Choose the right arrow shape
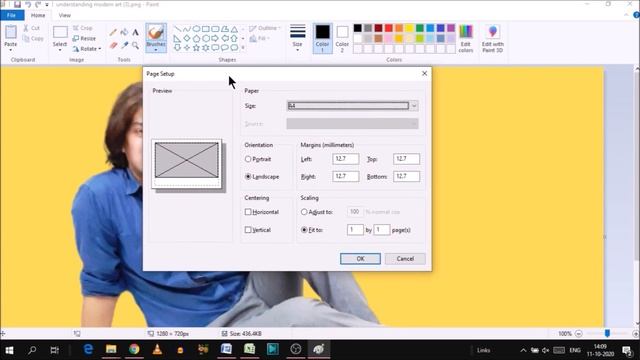The width and height of the screenshot is (640, 360). pyautogui.click(x=215, y=38)
